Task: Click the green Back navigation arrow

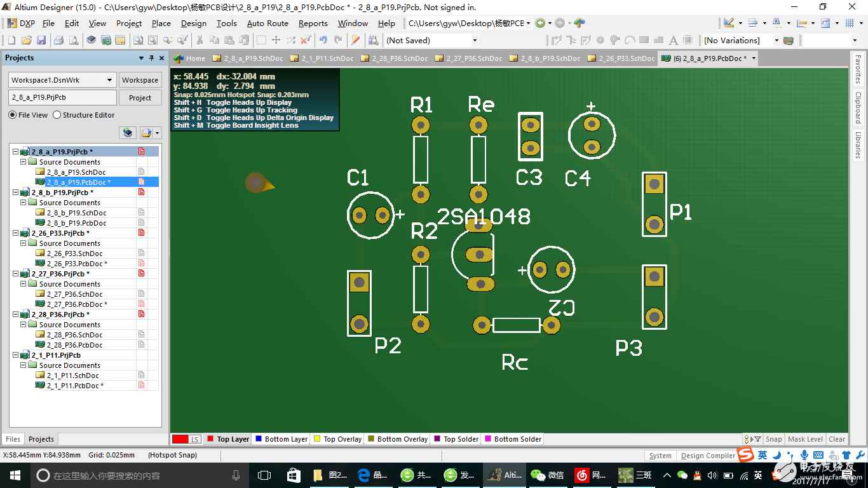Action: (x=540, y=23)
